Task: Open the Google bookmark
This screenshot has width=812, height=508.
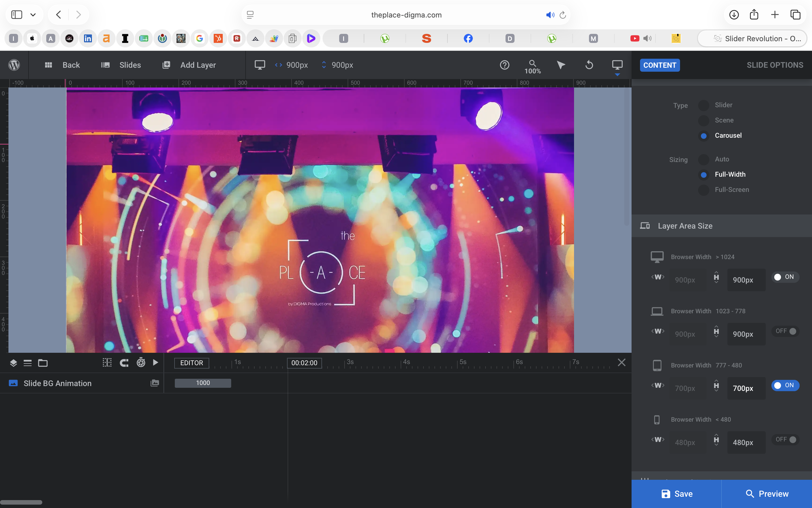Action: click(199, 38)
